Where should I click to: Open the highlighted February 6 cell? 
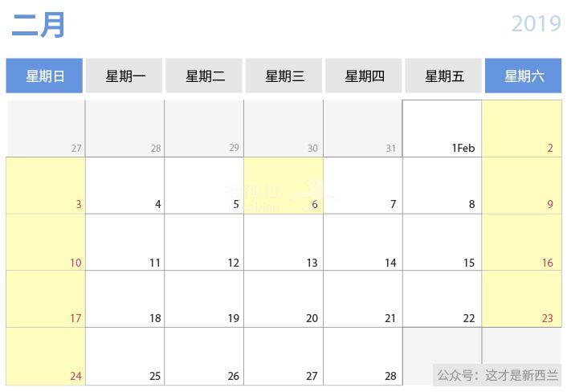283,185
